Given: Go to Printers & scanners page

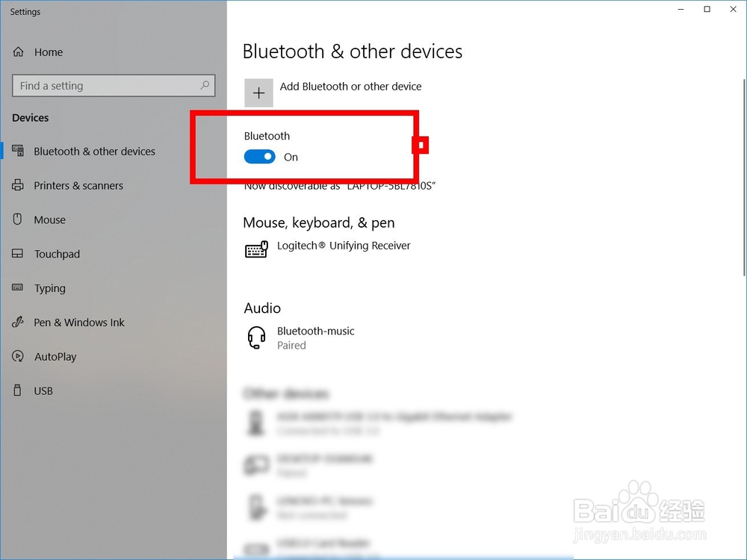Looking at the screenshot, I should 78,186.
